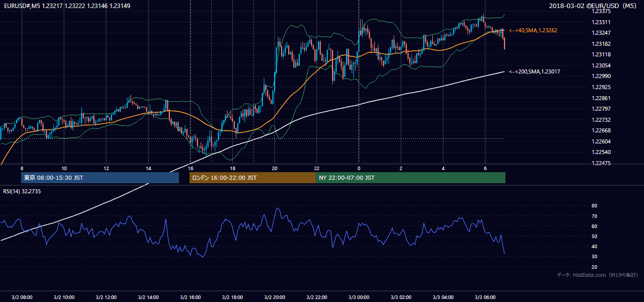
Task: Click hour tick 22 on the price chart axis
Action: coord(316,168)
